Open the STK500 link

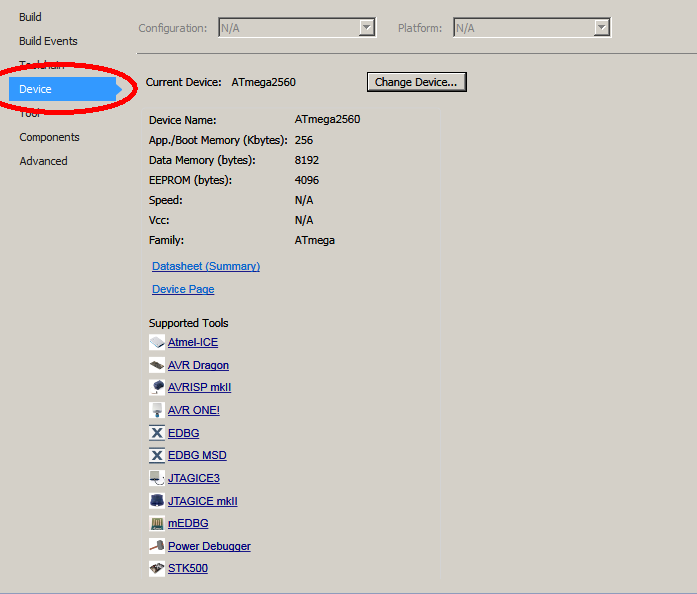(x=188, y=568)
